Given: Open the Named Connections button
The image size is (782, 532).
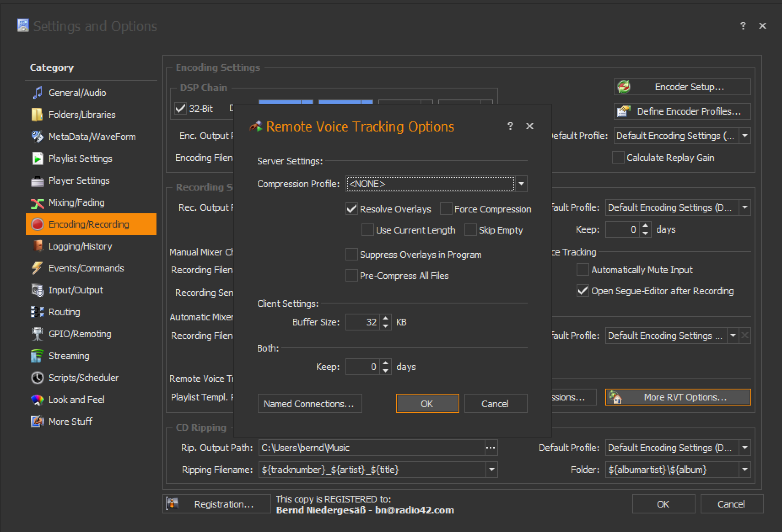Looking at the screenshot, I should tap(309, 404).
